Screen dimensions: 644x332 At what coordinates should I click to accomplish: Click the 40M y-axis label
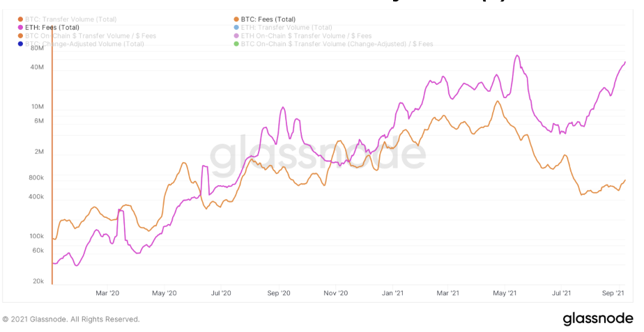pos(37,68)
